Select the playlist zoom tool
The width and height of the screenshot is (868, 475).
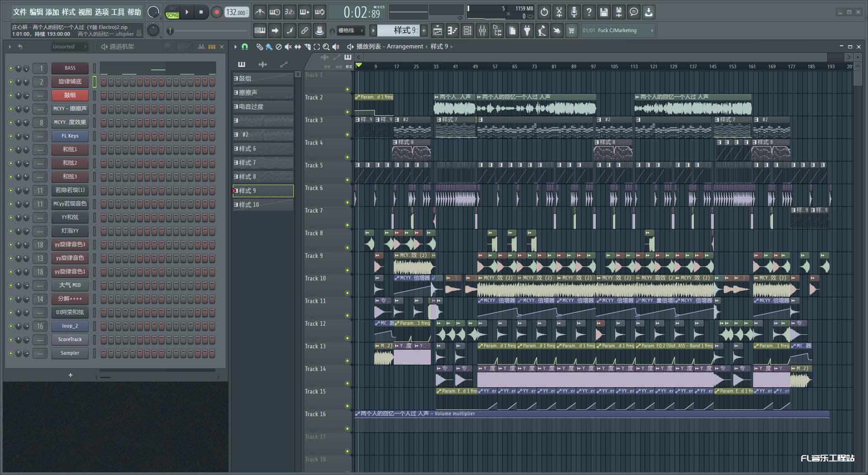tap(326, 47)
